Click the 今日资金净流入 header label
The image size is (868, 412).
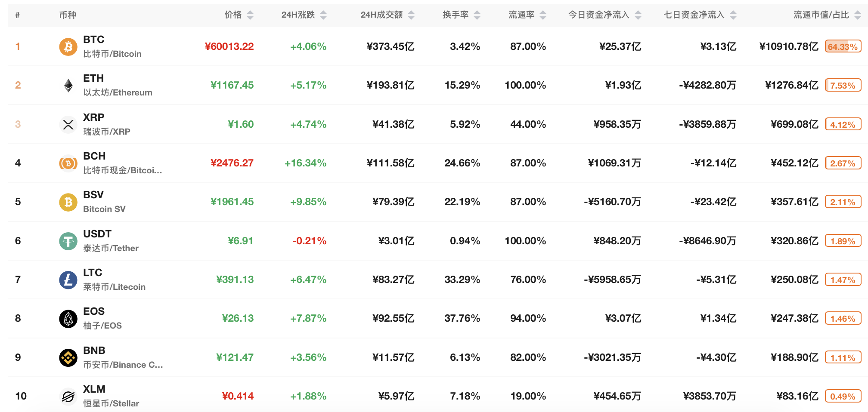[x=599, y=15]
